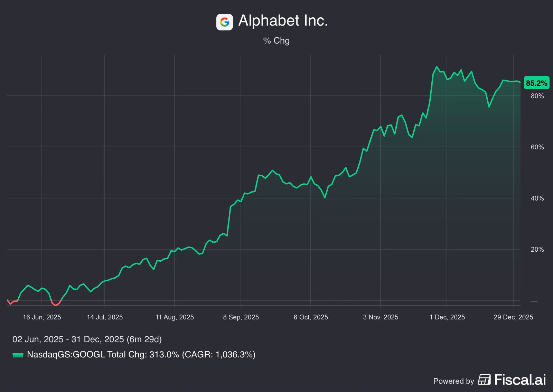Click the 6 Oct, 2025 axis date
Image resolution: width=553 pixels, height=392 pixels.
click(311, 317)
